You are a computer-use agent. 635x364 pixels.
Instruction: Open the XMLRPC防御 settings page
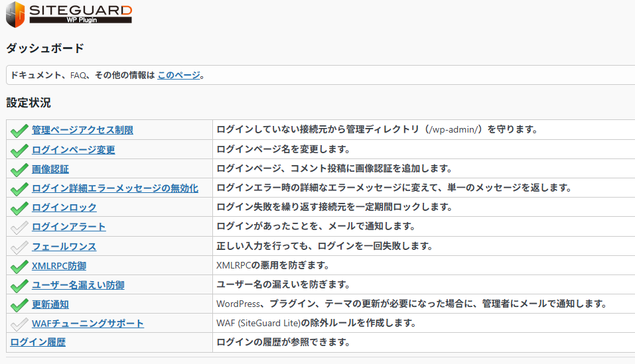59,266
